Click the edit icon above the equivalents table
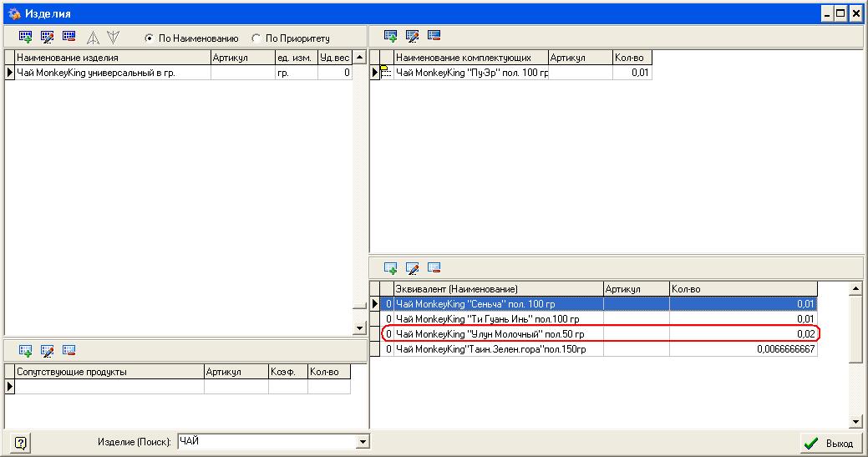Image resolution: width=868 pixels, height=457 pixels. click(412, 268)
